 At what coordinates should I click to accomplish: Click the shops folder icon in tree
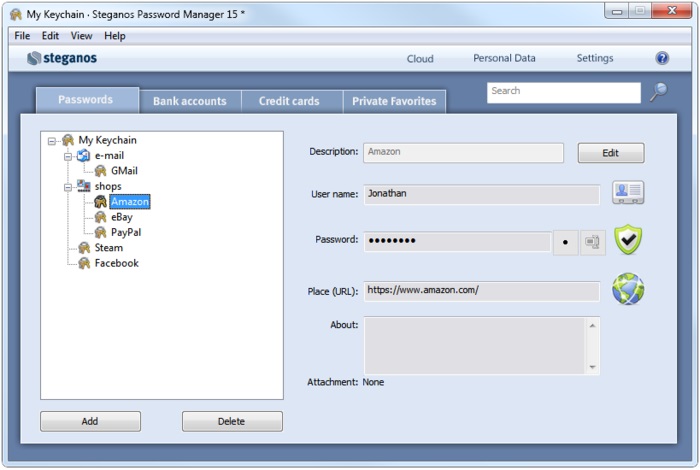pyautogui.click(x=84, y=186)
